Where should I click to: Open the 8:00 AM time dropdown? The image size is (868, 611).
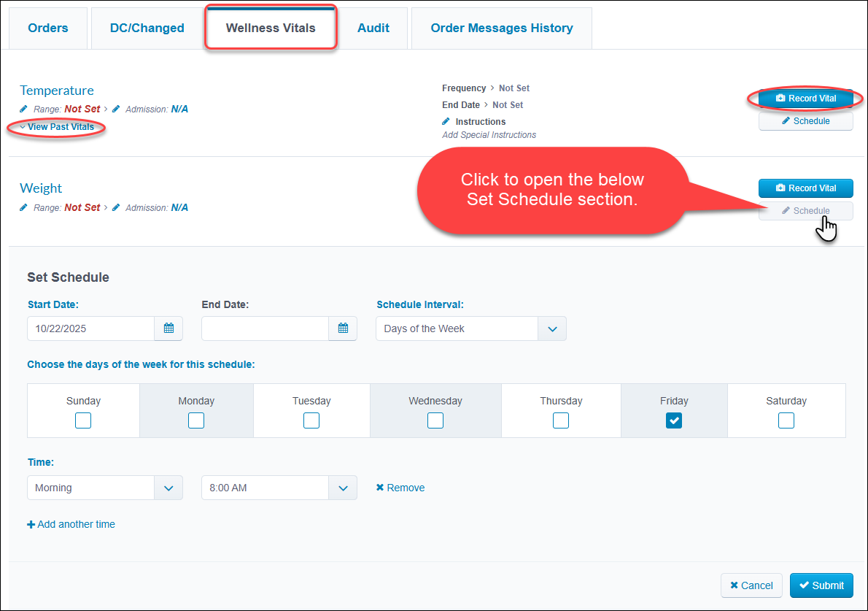point(279,488)
